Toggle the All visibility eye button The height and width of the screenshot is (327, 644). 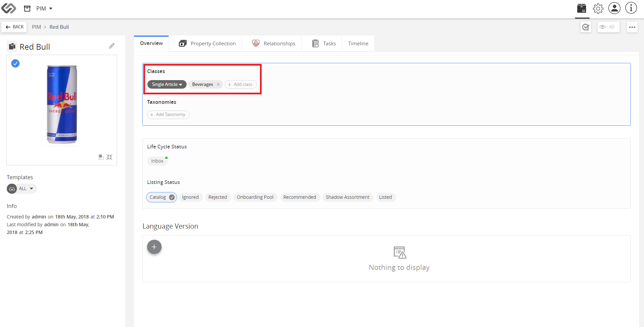click(609, 27)
